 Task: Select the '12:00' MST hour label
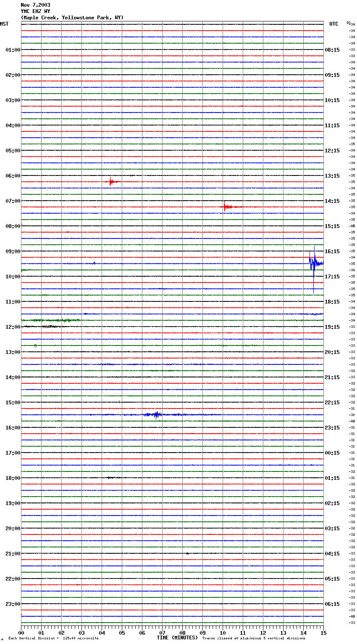coord(13,327)
